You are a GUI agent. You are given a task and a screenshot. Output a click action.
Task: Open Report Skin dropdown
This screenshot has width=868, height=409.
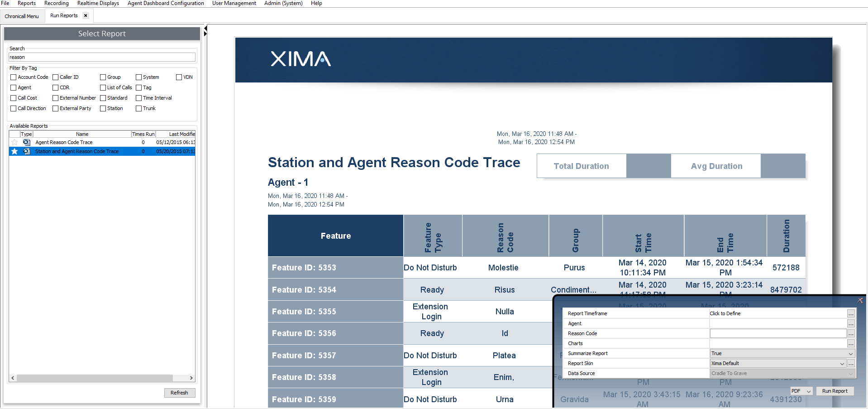[x=778, y=363]
